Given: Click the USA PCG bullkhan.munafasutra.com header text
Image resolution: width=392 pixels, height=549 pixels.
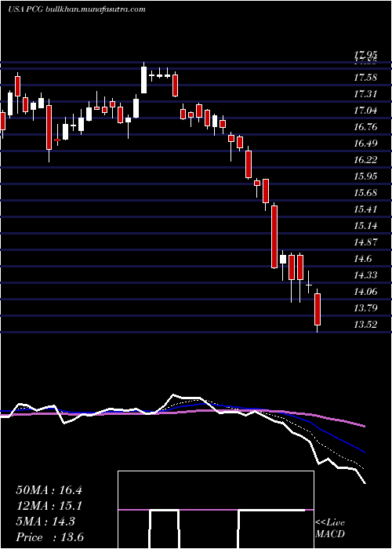Looking at the screenshot, I should pyautogui.click(x=76, y=9).
